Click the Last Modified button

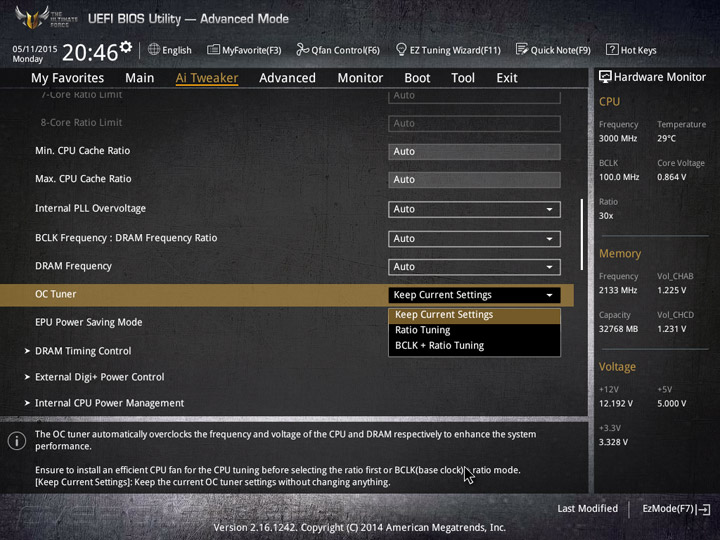(x=587, y=509)
